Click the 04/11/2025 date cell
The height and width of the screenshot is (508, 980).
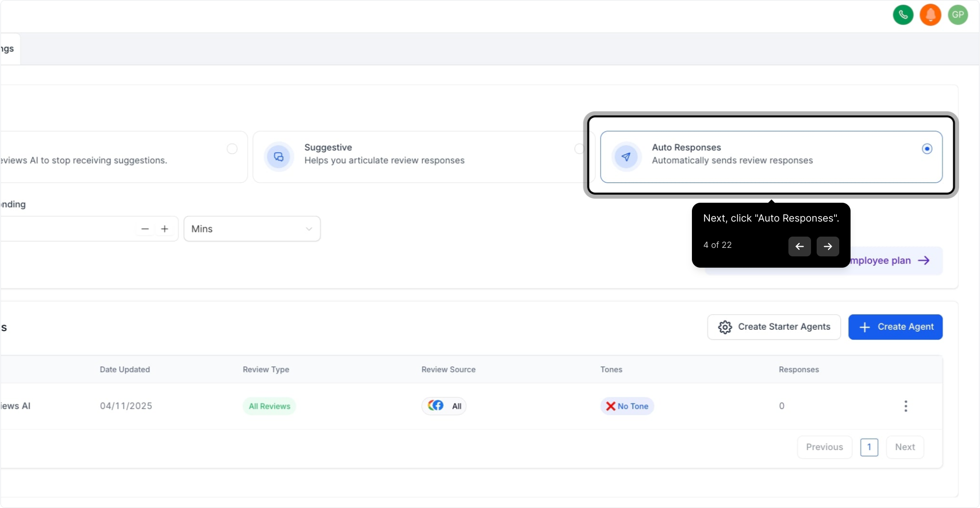tap(126, 406)
